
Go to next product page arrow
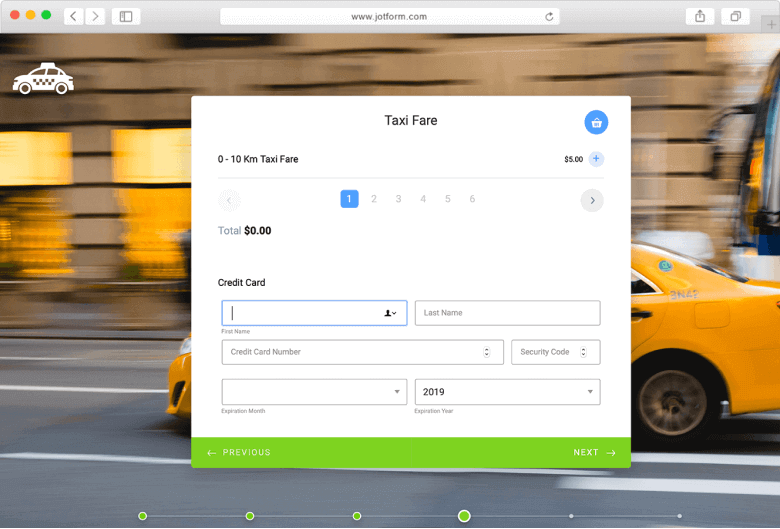tap(592, 200)
